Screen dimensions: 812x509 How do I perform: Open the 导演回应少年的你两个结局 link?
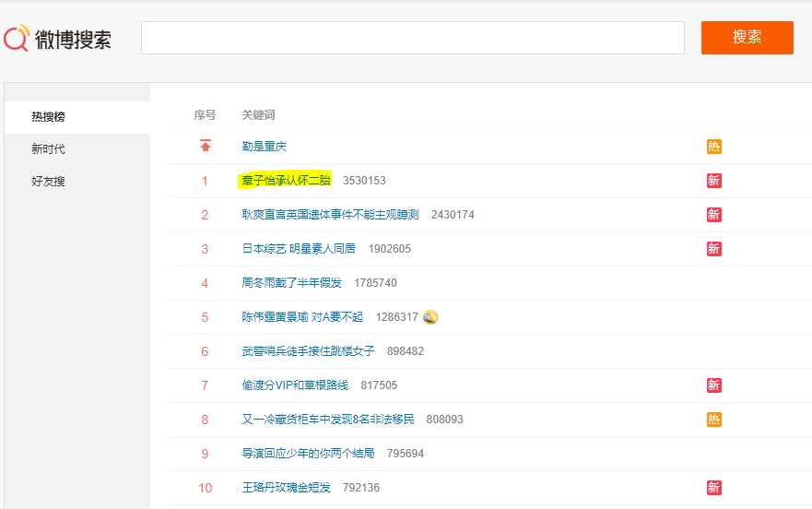point(308,454)
